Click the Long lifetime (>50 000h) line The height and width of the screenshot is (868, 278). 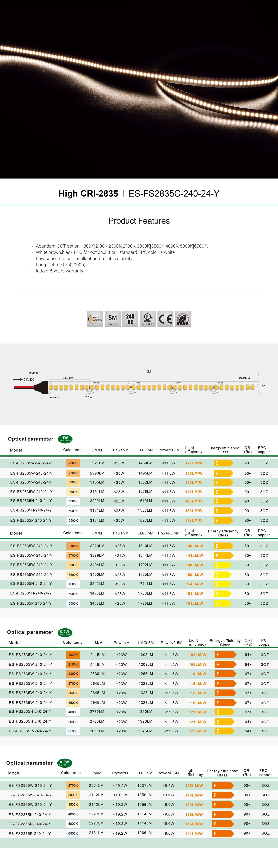click(61, 264)
